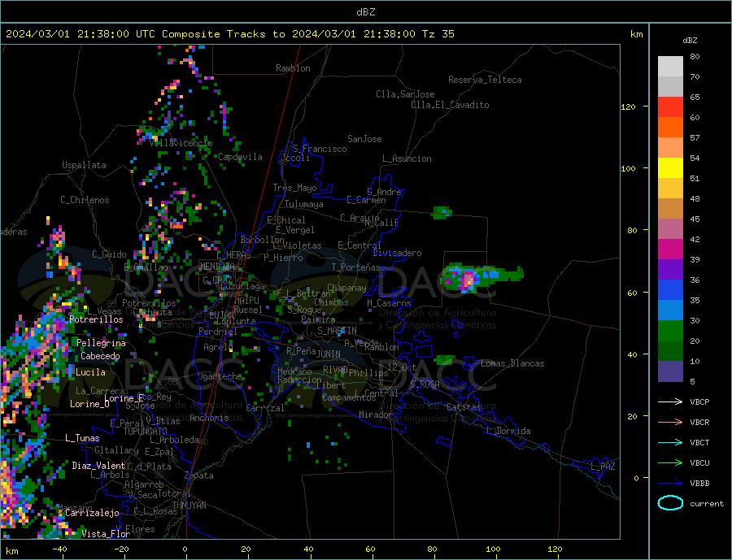Click the green VBCU arrow in legend
This screenshot has height=560, width=732.
670,463
